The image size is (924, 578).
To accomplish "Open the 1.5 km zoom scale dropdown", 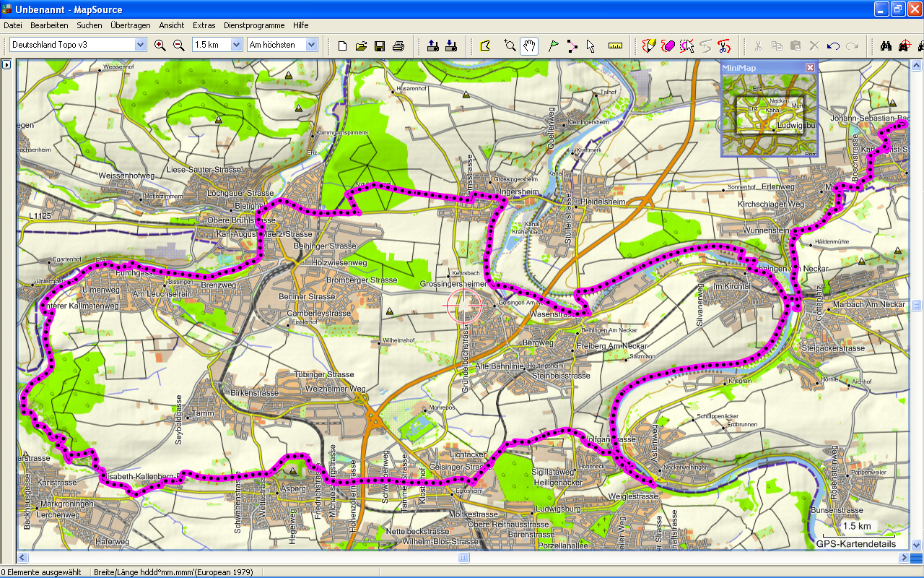I will point(236,45).
